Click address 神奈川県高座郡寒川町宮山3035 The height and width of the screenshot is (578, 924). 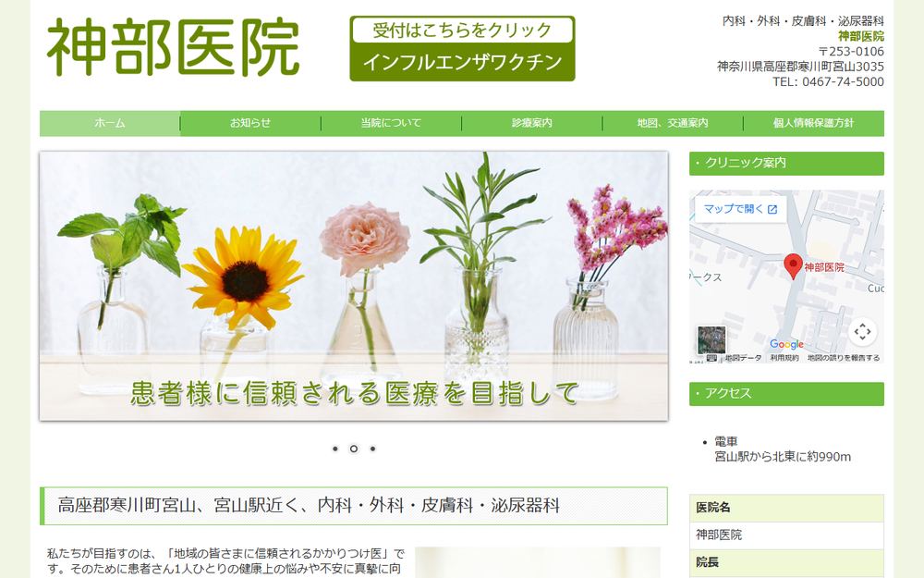(800, 67)
